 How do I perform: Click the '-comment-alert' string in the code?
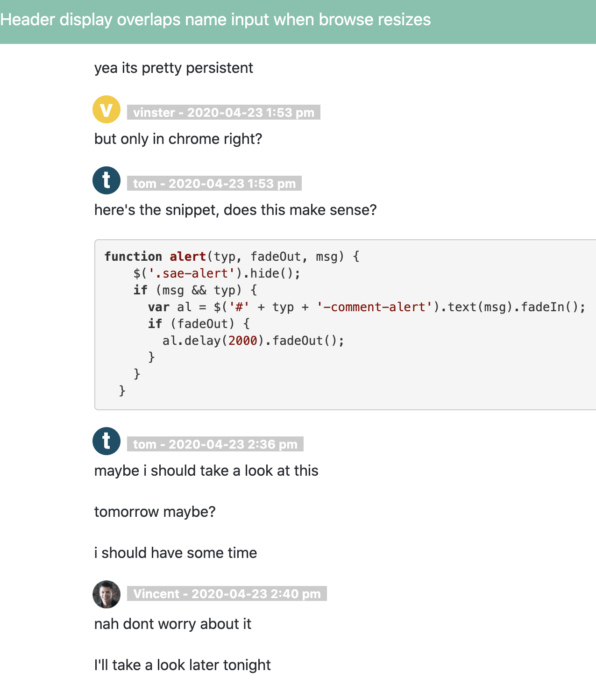point(375,307)
